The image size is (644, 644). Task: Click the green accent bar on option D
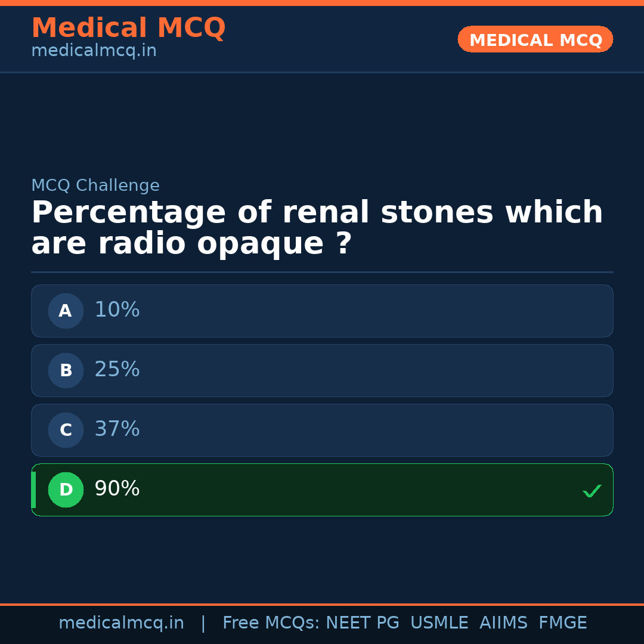pos(33,490)
